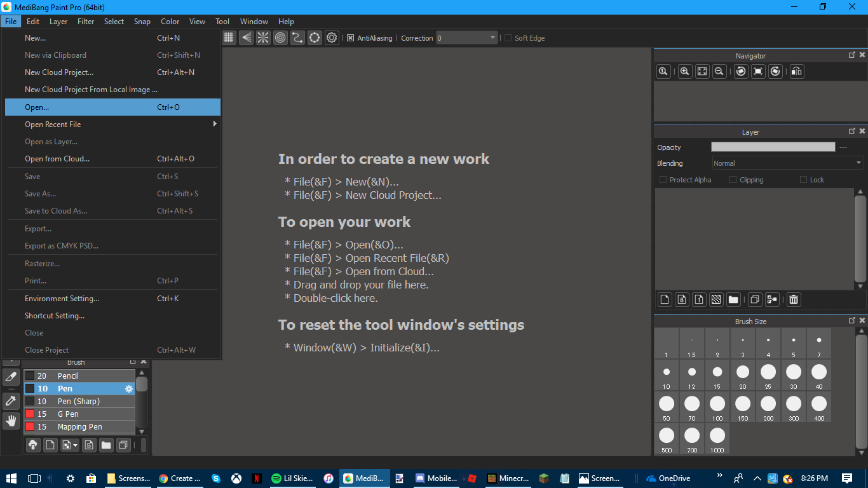Click the Navigator zoom in icon

pos(685,72)
